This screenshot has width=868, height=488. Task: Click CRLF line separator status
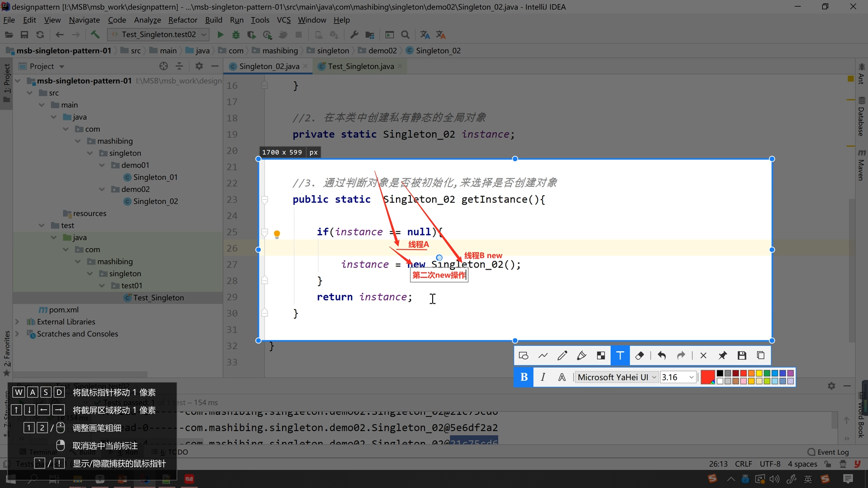tap(743, 464)
